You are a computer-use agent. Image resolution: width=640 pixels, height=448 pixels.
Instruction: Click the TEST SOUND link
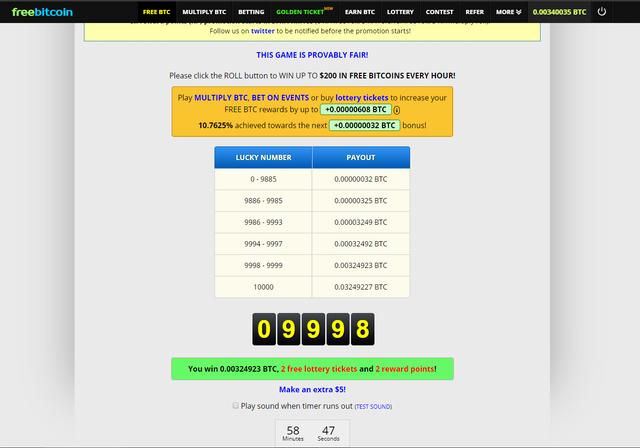[x=373, y=407]
